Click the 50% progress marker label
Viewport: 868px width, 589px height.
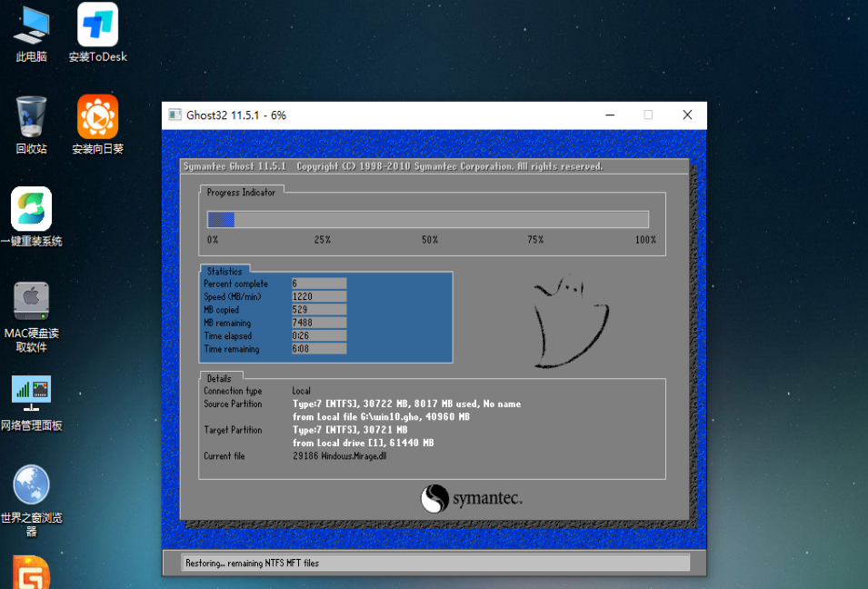click(430, 240)
